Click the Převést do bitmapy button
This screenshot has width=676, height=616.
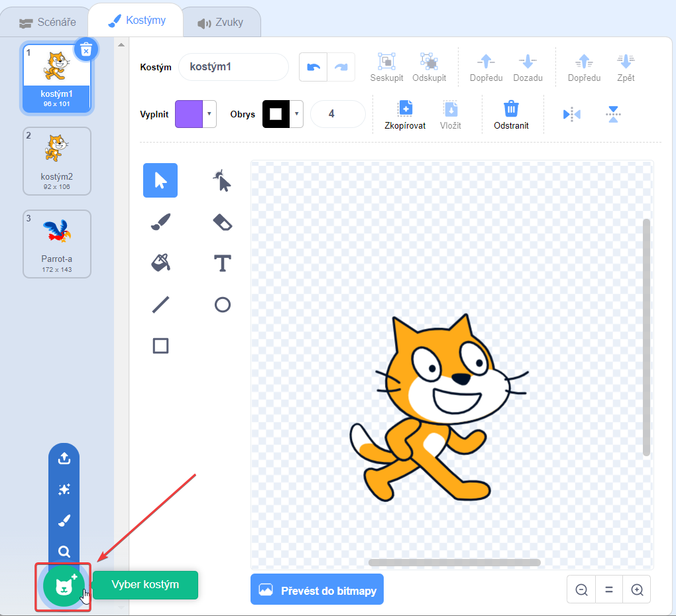coord(317,589)
